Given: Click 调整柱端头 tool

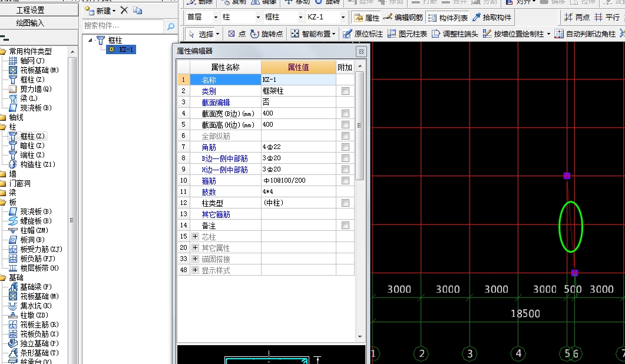Looking at the screenshot, I should pyautogui.click(x=455, y=34).
